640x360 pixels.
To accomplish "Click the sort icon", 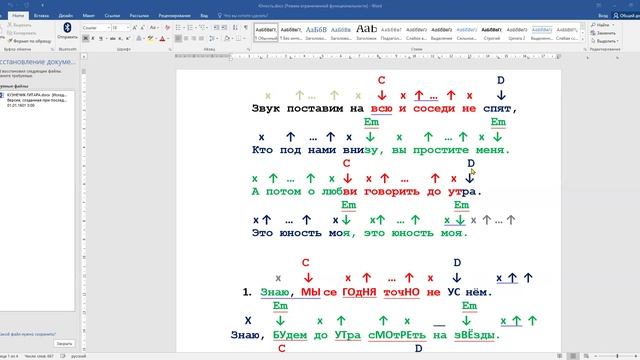I will point(235,28).
